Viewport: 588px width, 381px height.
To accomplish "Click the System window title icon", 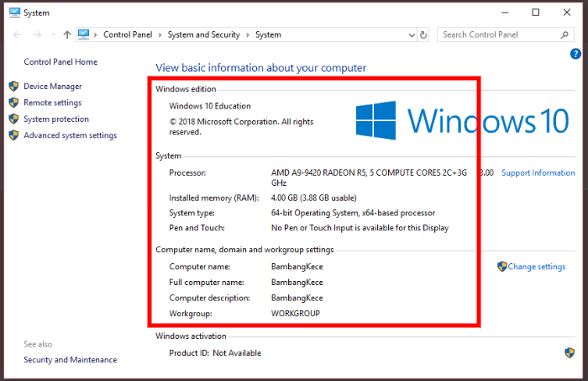I will 14,13.
